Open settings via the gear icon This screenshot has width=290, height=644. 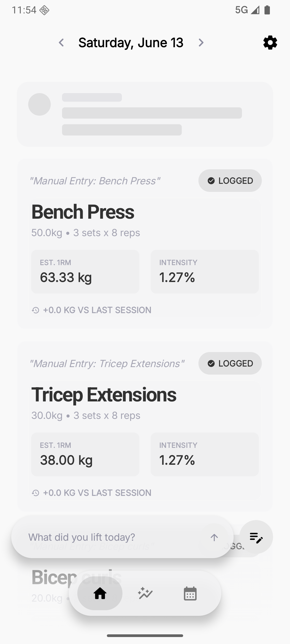pyautogui.click(x=270, y=42)
